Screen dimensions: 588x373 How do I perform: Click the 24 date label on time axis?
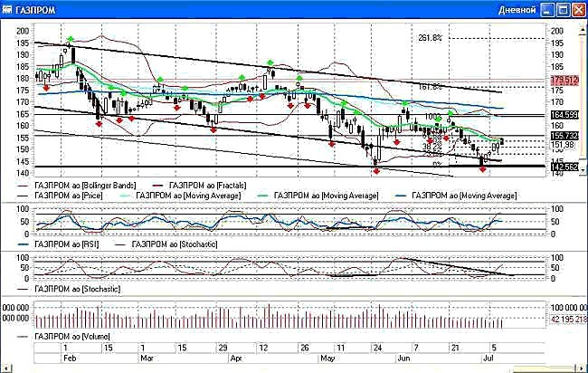click(377, 348)
